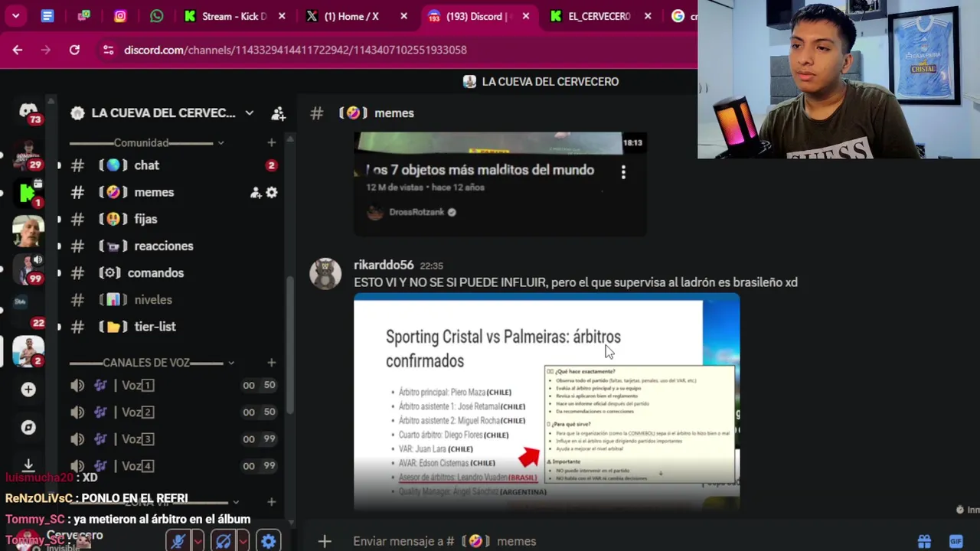The height and width of the screenshot is (551, 980).
Task: Click rikarddo56 username in message
Action: coord(384,265)
